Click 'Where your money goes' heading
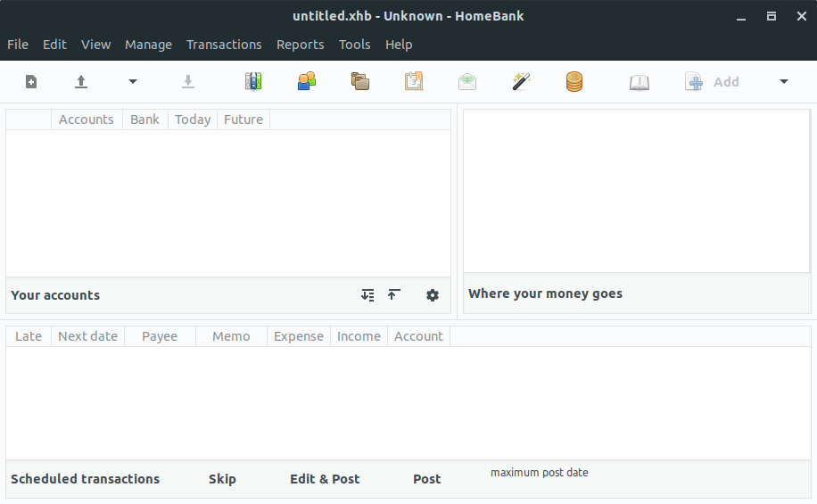The image size is (817, 504). (545, 294)
